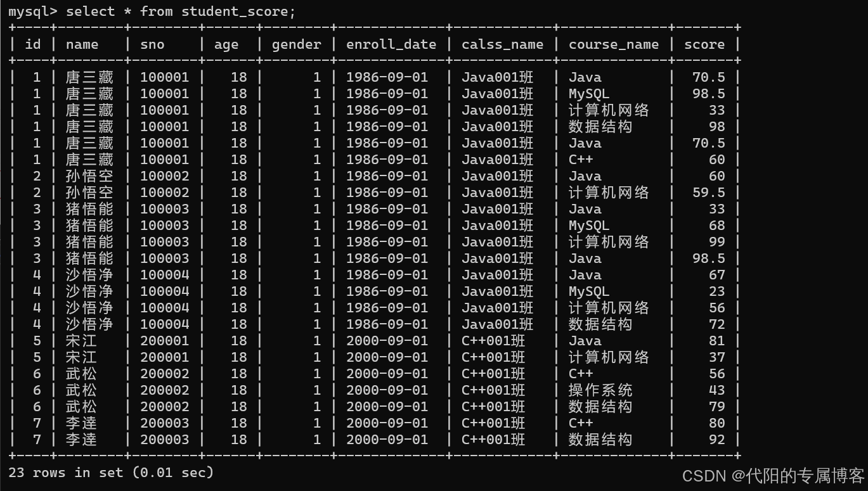Click the "23 rows in set (0.01 sec)" line
The height and width of the screenshot is (491, 868).
[x=111, y=473]
